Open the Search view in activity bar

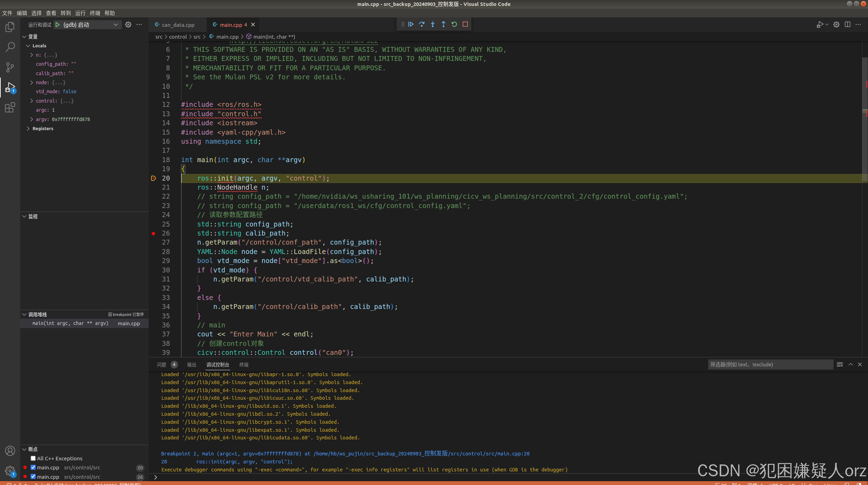point(10,47)
